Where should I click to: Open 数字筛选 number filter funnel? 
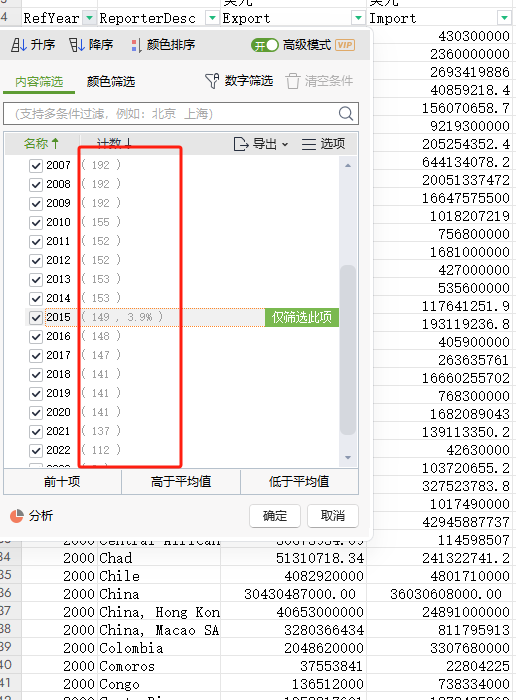point(212,81)
